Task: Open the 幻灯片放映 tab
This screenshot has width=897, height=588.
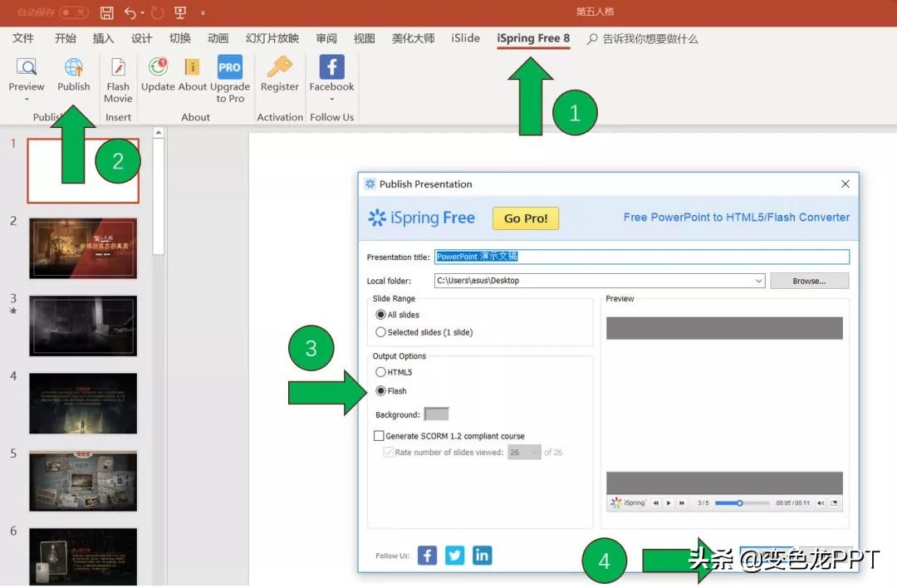Action: click(x=272, y=38)
